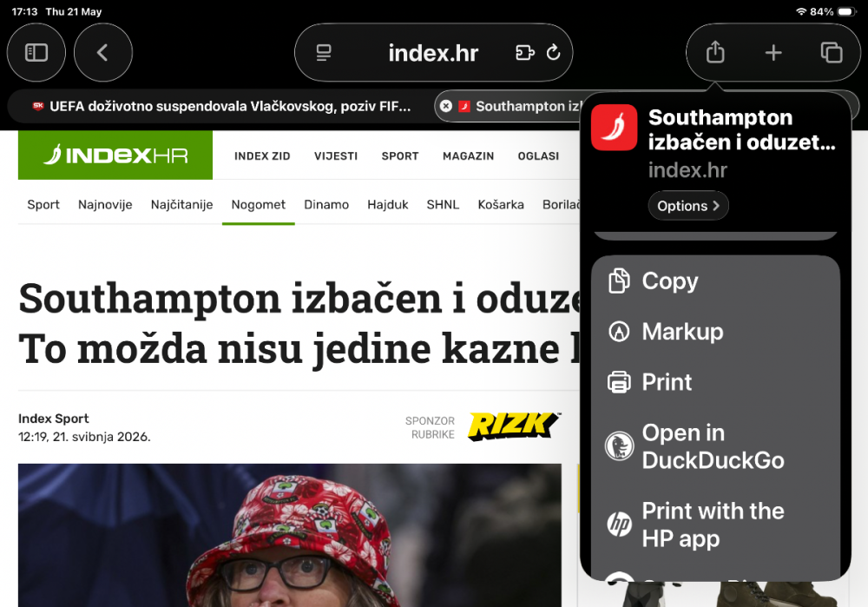The image size is (868, 607).
Task: Select the Nogomet subnav tab
Action: [258, 204]
